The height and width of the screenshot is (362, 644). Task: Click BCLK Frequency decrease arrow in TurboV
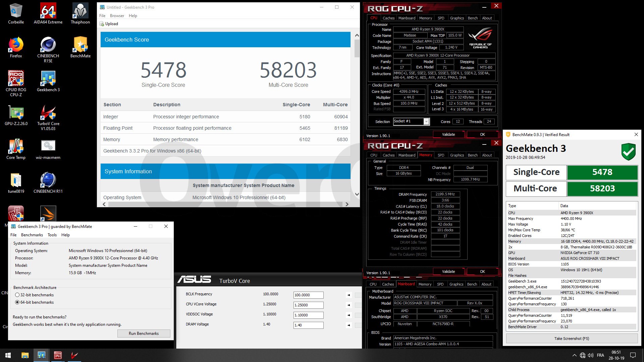348,295
